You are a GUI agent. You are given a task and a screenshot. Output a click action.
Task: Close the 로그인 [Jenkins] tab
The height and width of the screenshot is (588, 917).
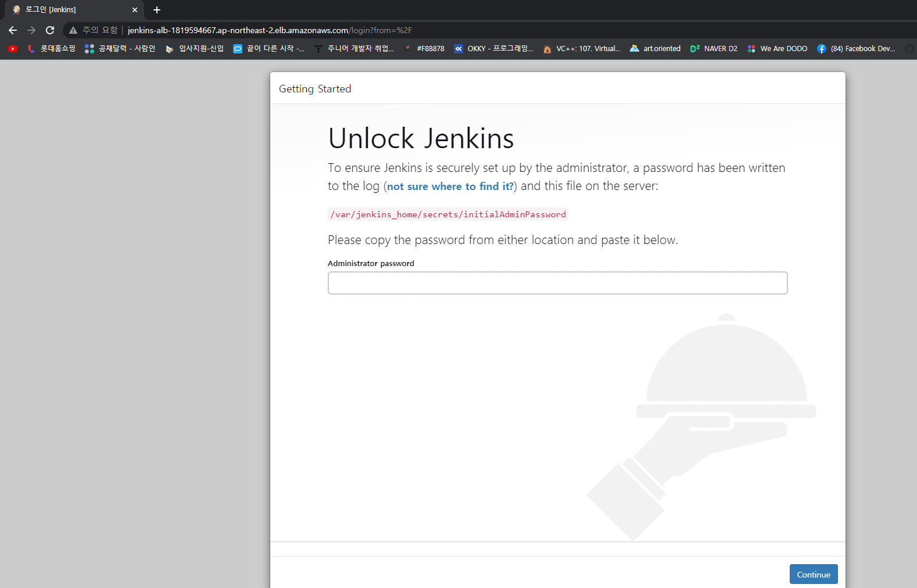[135, 10]
